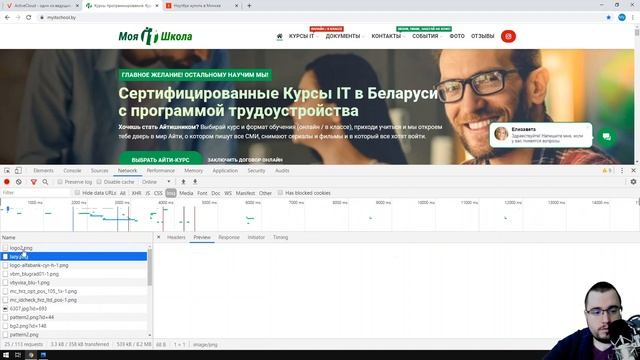Enable Preserve log checkbox
This screenshot has width=640, height=360.
60,182
